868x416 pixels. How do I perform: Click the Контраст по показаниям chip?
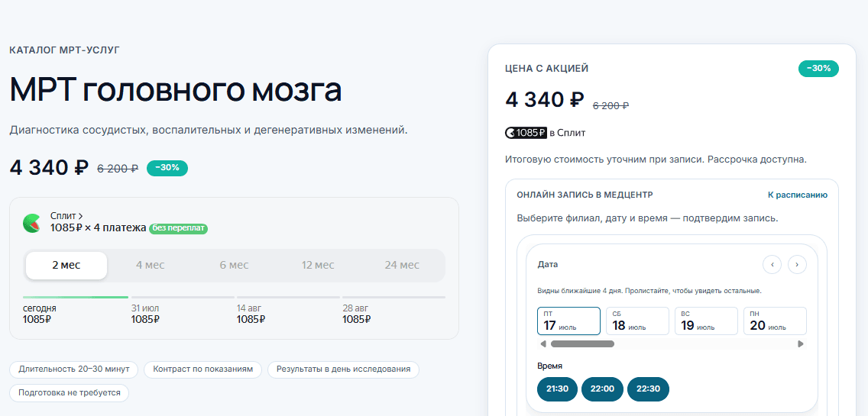[202, 369]
